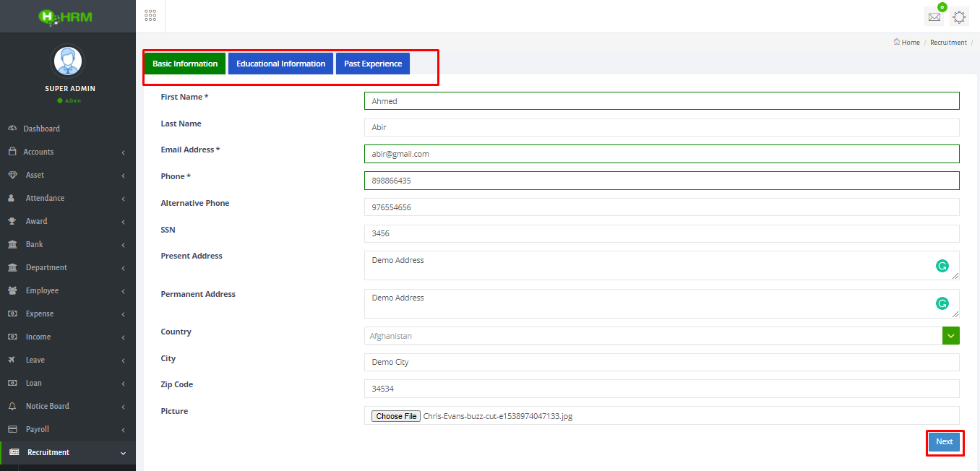980x471 pixels.
Task: Click the Super Admin profile avatar
Action: click(x=67, y=61)
